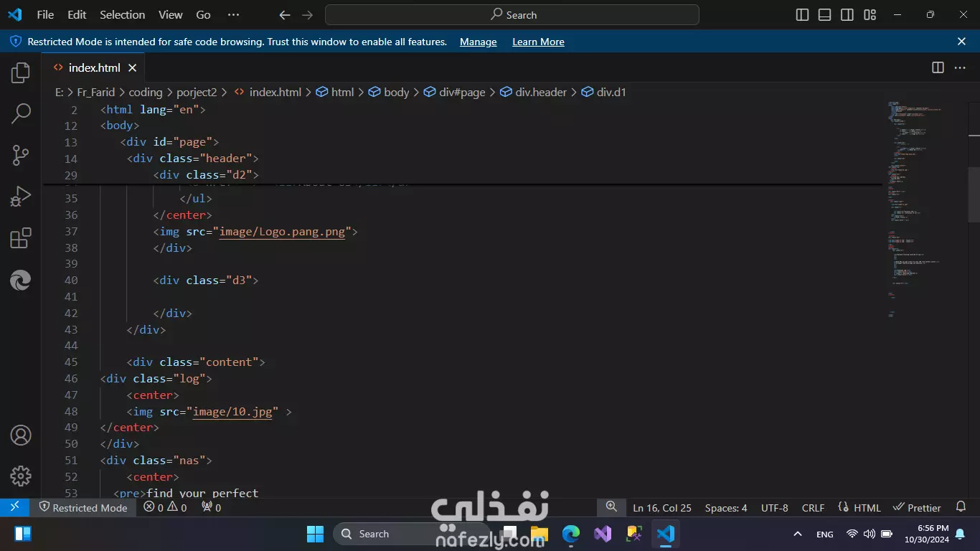This screenshot has height=551, width=980.
Task: Click the Learn More link in the banner
Action: click(538, 42)
